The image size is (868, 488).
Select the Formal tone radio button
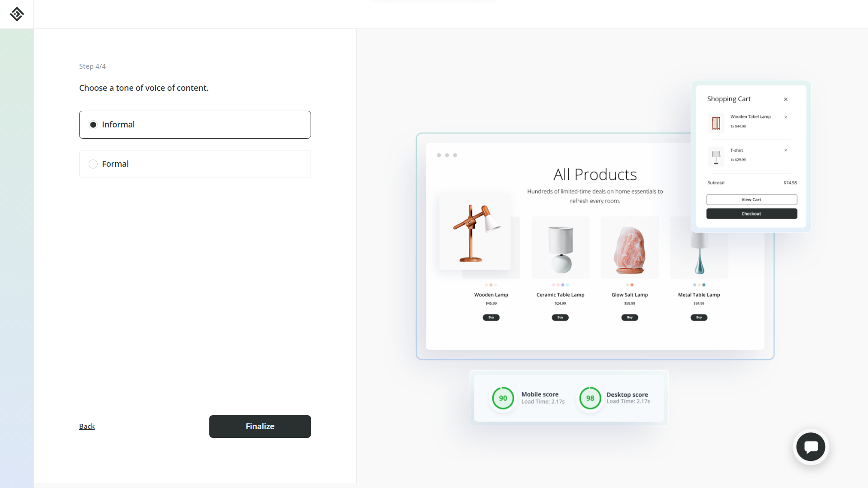(x=93, y=164)
